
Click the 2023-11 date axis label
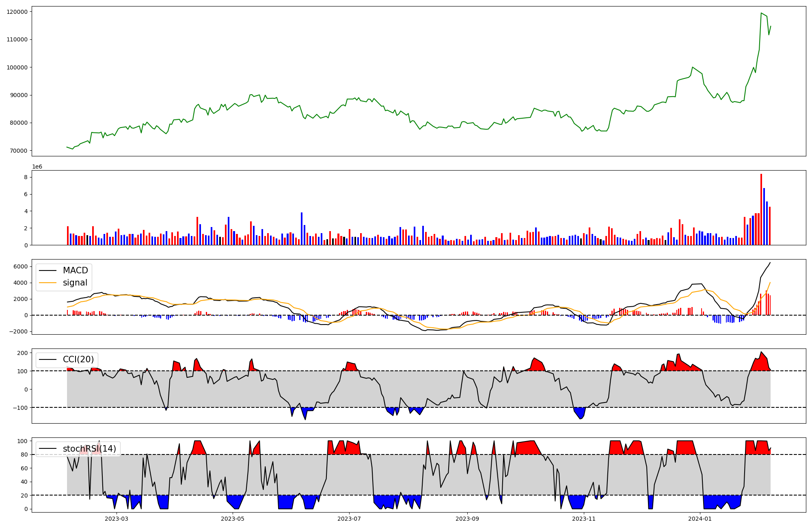[583, 519]
